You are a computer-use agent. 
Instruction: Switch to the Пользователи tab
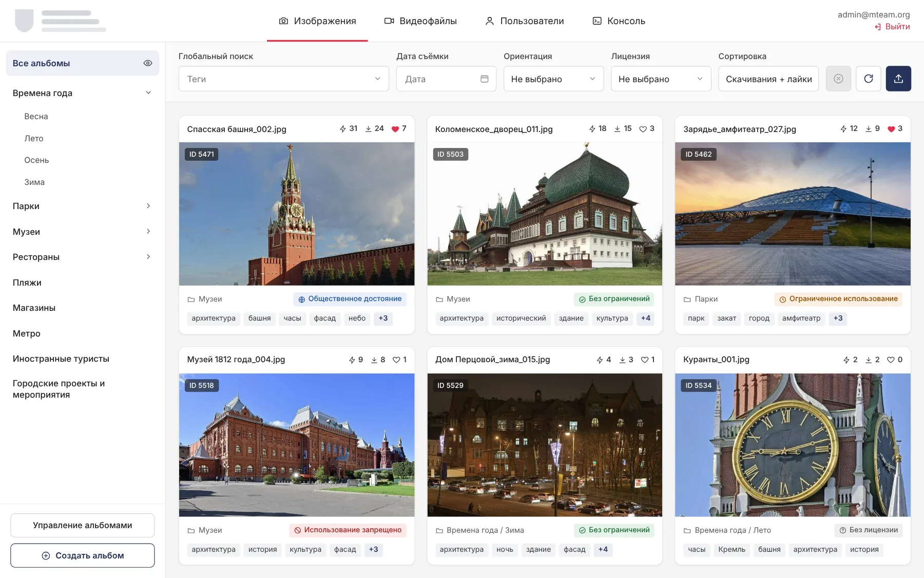[x=525, y=21]
